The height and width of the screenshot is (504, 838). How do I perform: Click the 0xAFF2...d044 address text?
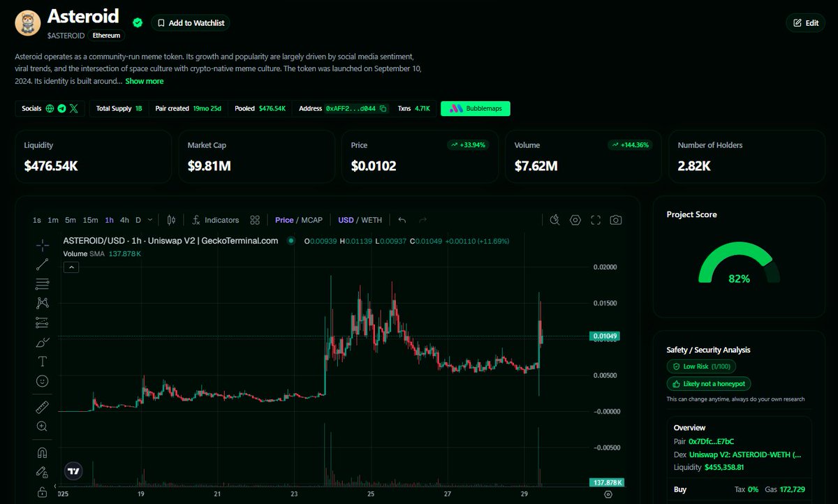pyautogui.click(x=351, y=109)
